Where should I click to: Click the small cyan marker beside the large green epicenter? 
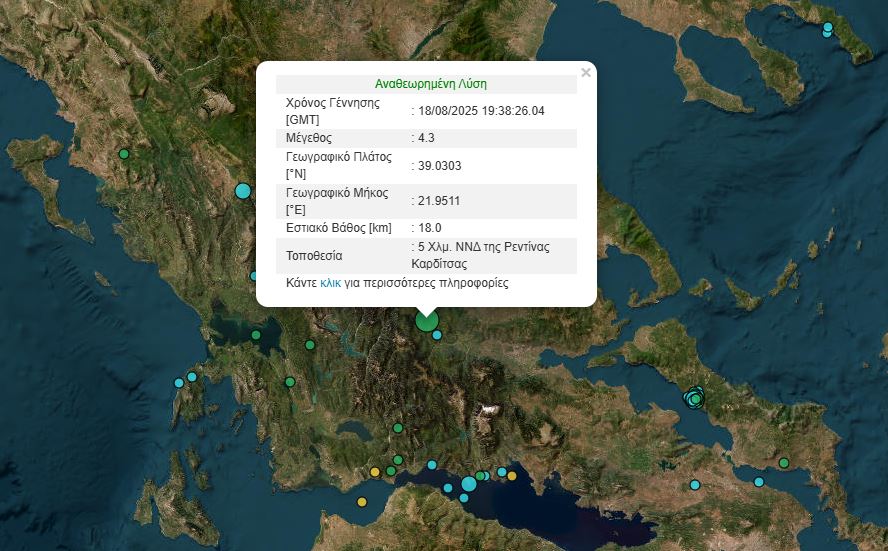pyautogui.click(x=437, y=335)
